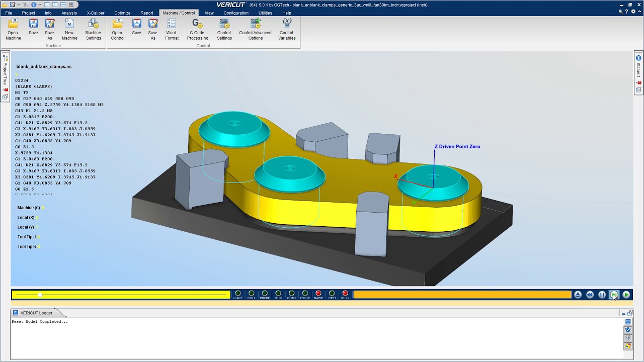Create a New Machine
The image size is (644, 362).
69,29
